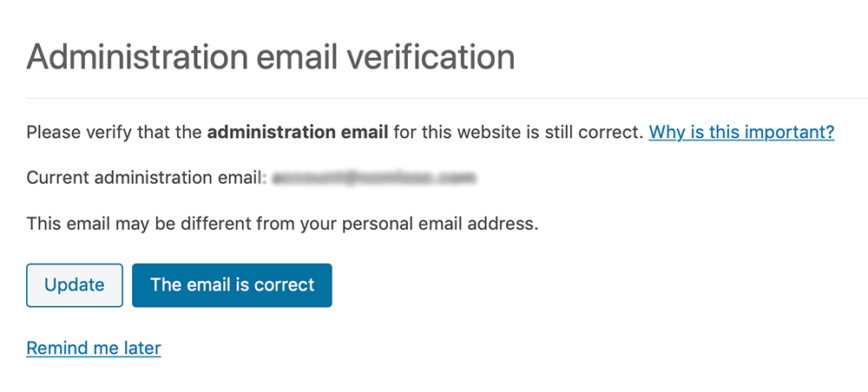Click the Current administration email label
868x392 pixels.
point(146,178)
